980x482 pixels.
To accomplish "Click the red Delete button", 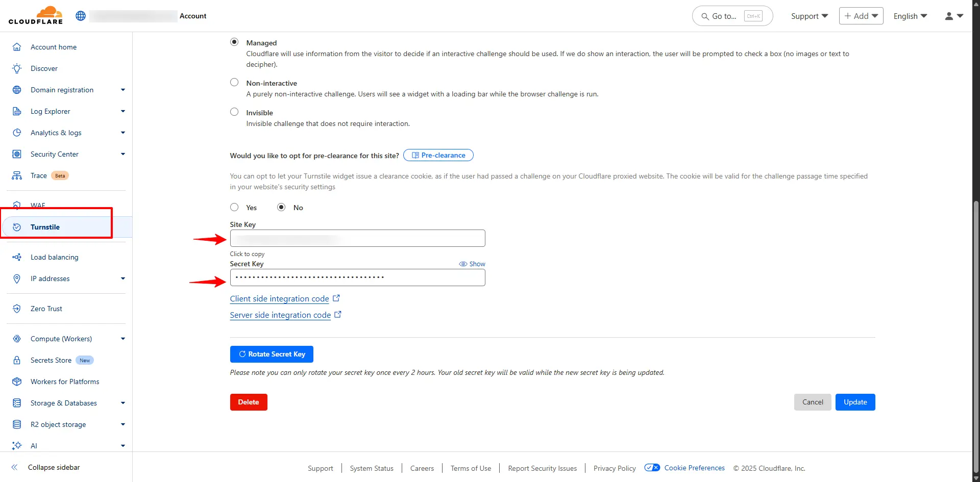I will coord(249,402).
